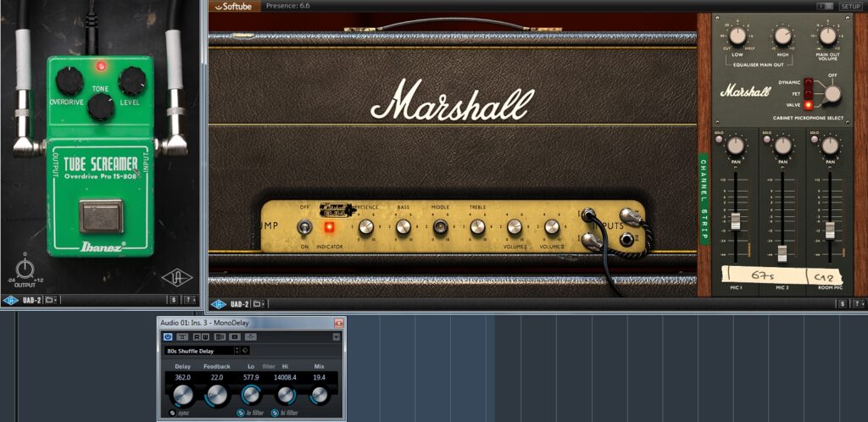This screenshot has width=868, height=422.
Task: Toggle the MonoDelay power bypass button
Action: point(168,336)
